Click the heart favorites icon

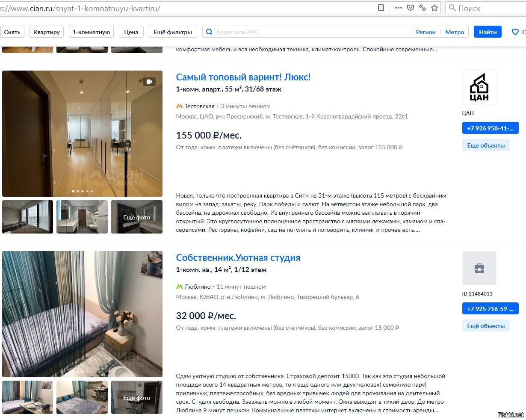[515, 32]
